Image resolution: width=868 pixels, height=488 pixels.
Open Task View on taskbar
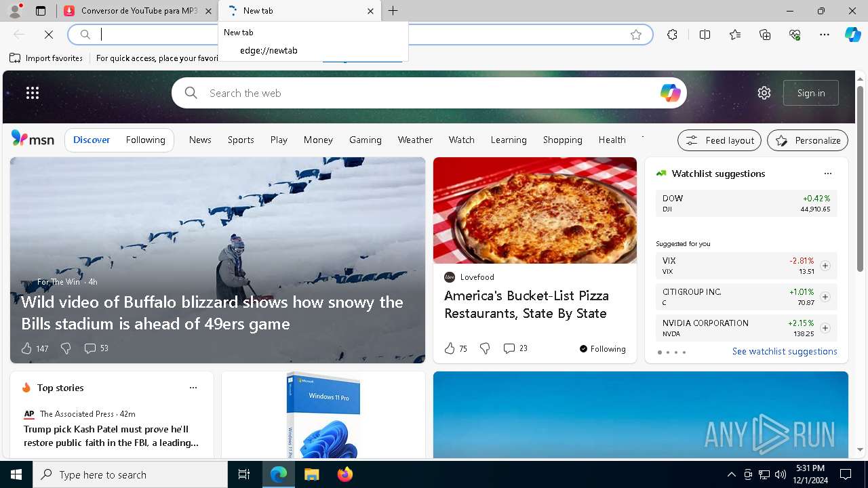pos(244,474)
